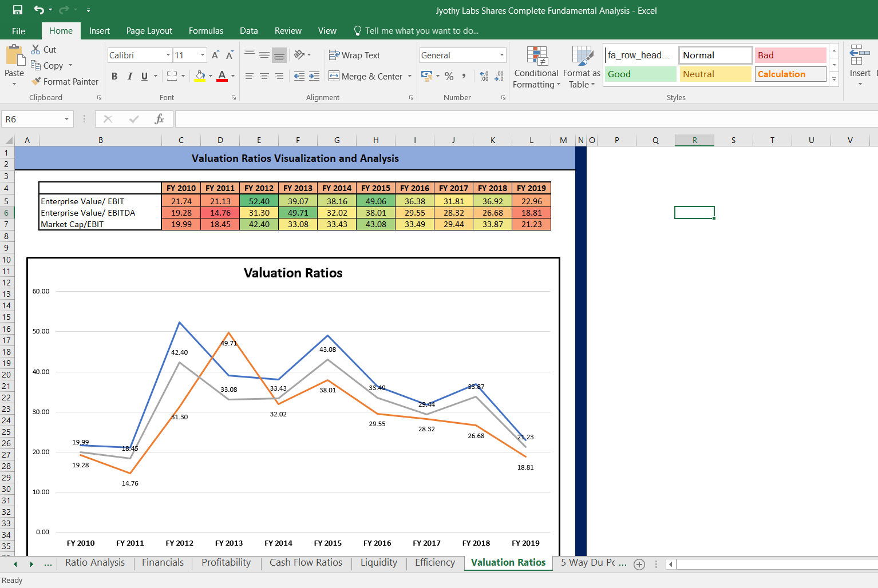The image size is (878, 588).
Task: Toggle Underline formatting
Action: [x=144, y=76]
